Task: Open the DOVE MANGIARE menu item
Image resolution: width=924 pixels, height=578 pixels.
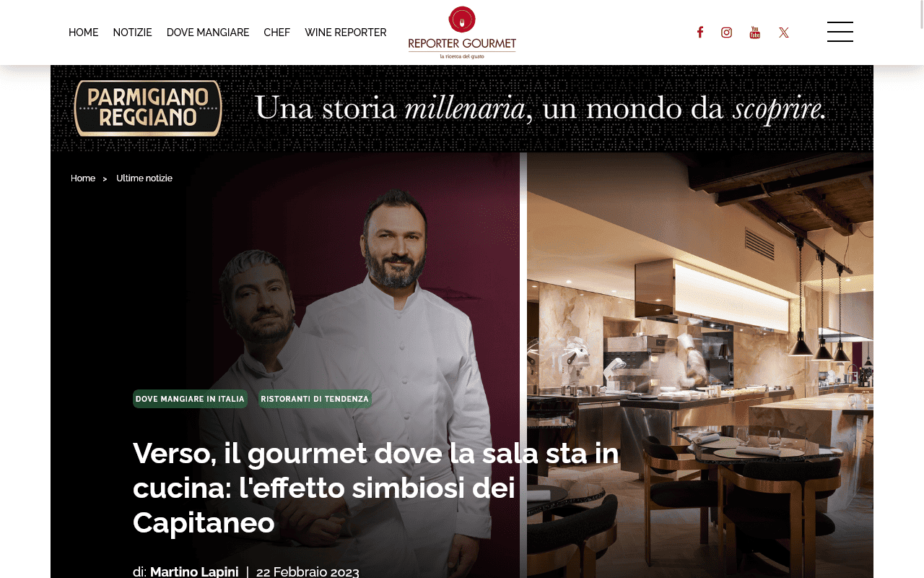Action: tap(208, 33)
